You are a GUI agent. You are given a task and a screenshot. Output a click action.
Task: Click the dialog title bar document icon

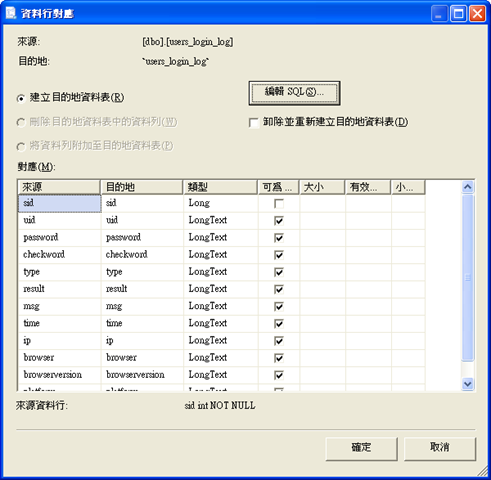point(11,13)
